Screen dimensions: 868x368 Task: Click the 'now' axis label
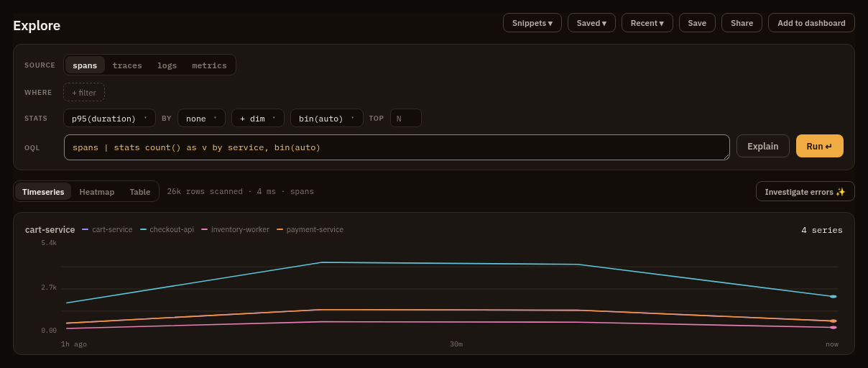coord(832,344)
